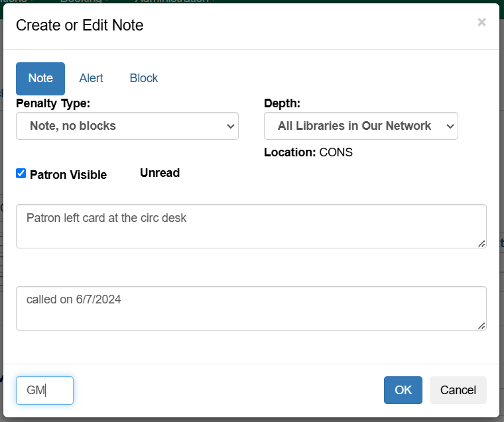Close the Create or Edit Note dialog

[x=481, y=23]
